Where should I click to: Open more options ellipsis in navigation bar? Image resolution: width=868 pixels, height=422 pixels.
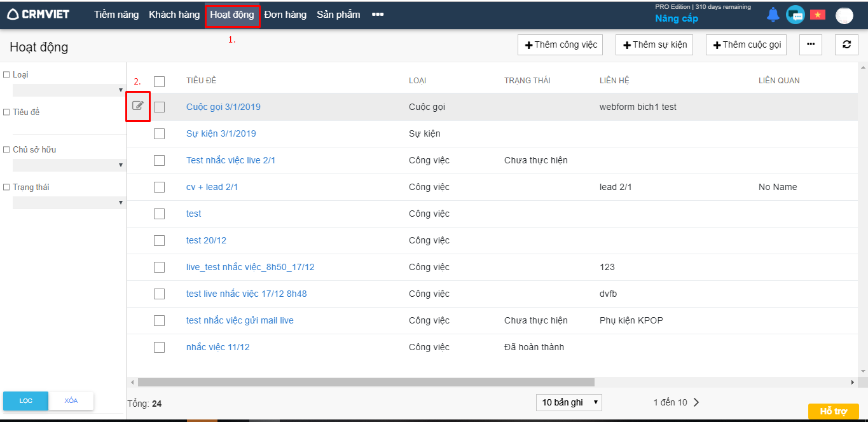pos(378,15)
